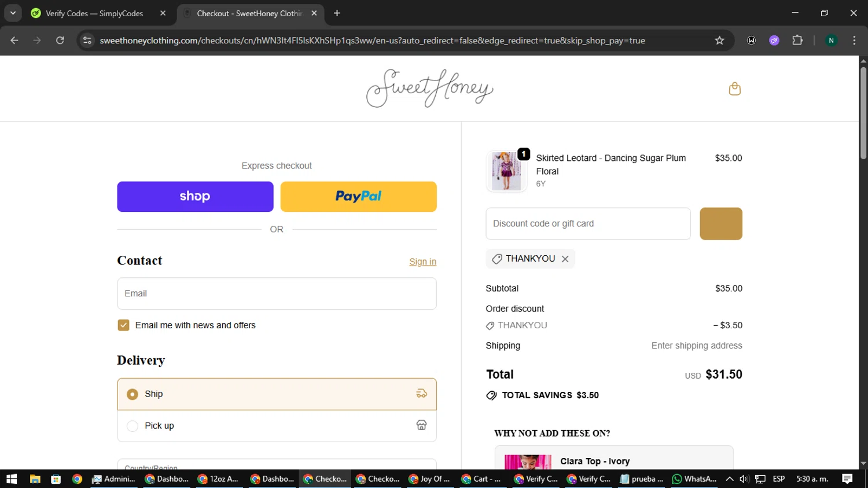
Task: Select the Pick up delivery option
Action: 277,426
